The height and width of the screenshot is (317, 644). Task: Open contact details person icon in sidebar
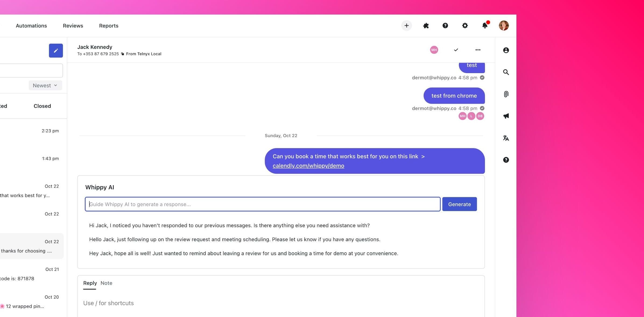(x=506, y=50)
